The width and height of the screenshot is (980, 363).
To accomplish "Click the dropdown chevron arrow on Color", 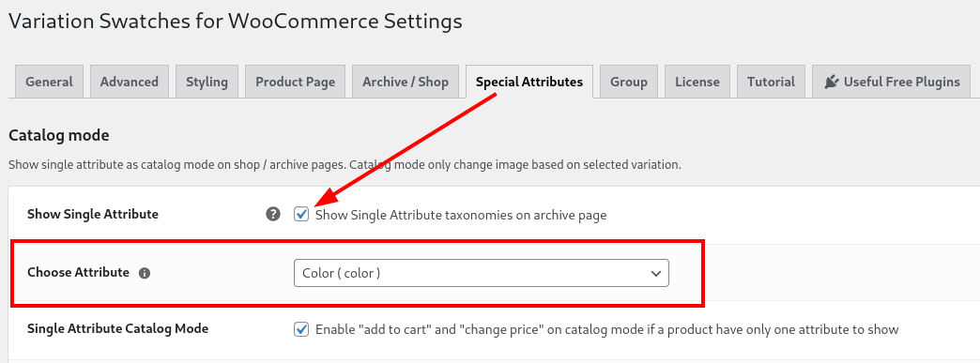I will tap(655, 273).
